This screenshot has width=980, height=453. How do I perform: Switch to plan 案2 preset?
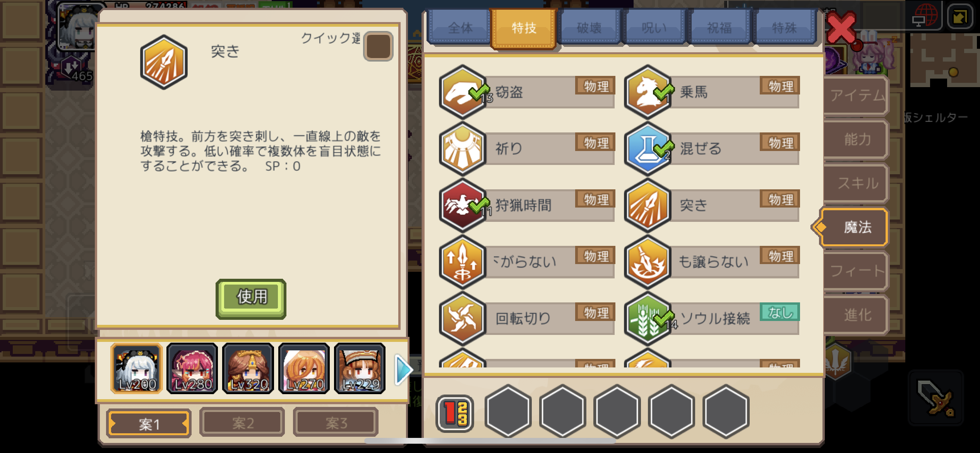click(242, 423)
